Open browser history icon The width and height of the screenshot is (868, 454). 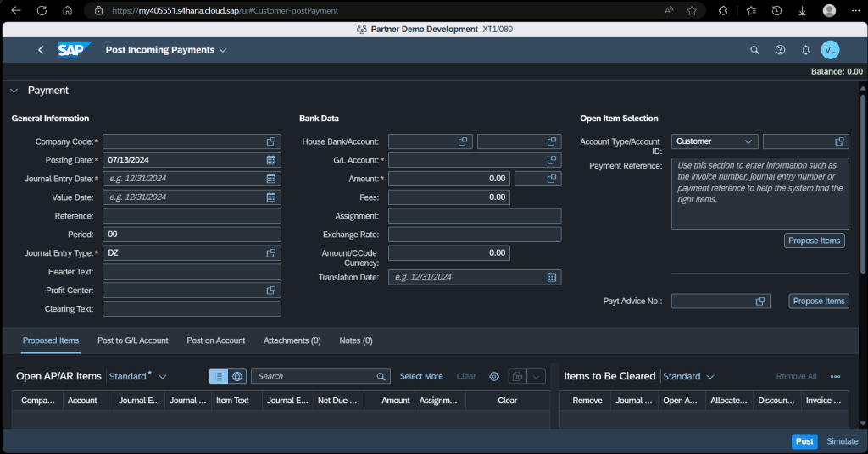point(776,10)
